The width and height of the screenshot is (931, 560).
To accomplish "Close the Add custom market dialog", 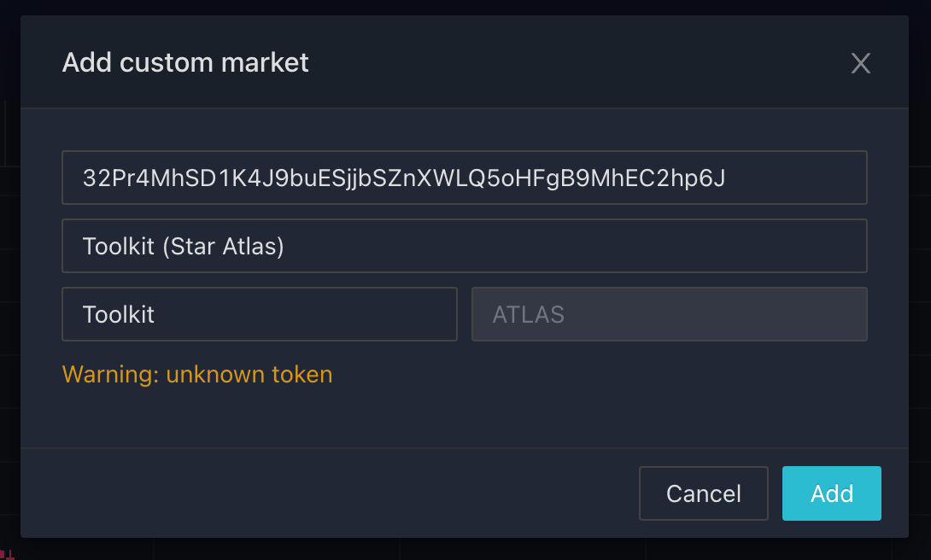I will (860, 63).
